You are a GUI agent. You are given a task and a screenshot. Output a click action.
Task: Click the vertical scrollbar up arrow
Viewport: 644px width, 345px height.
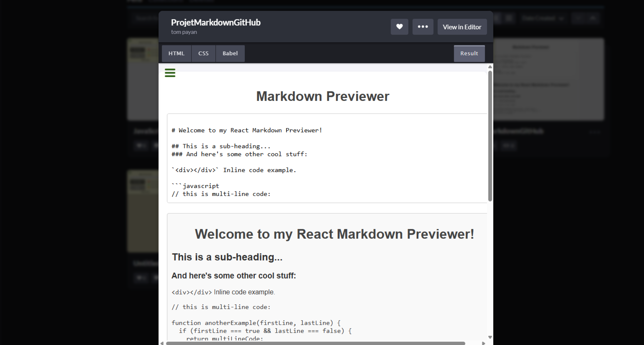[x=490, y=67]
